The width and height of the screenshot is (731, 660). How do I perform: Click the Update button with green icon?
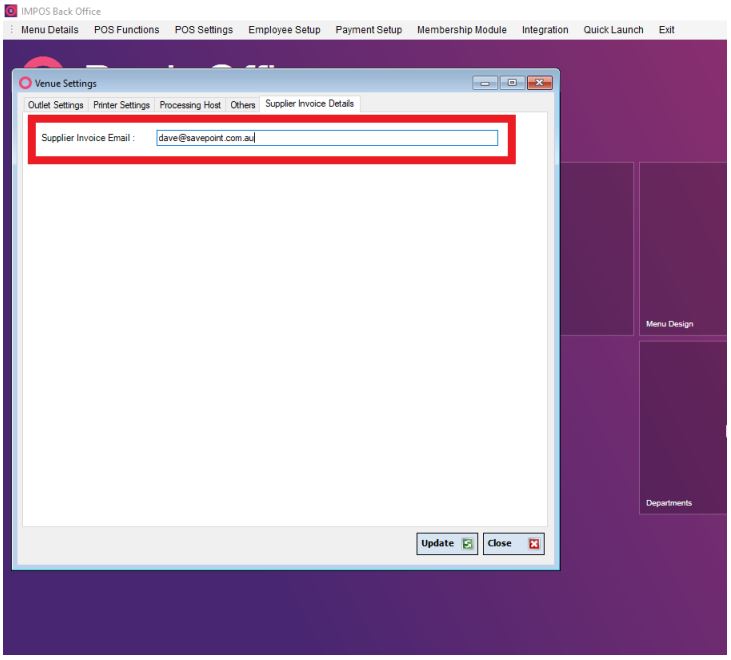tap(447, 544)
